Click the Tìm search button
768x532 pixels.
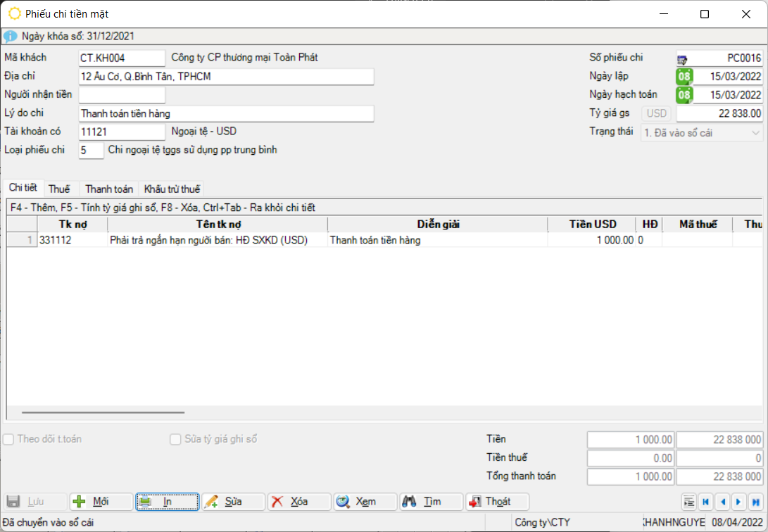tap(431, 502)
